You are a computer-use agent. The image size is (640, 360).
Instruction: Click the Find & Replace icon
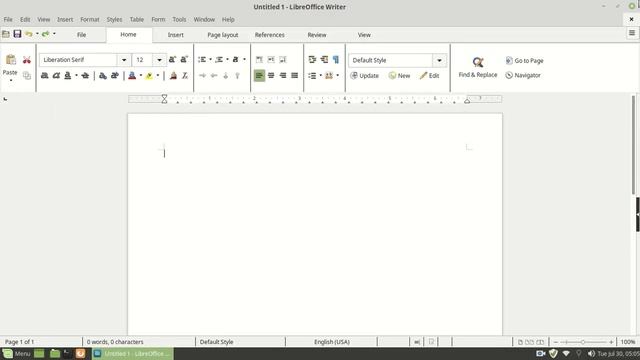tap(478, 62)
